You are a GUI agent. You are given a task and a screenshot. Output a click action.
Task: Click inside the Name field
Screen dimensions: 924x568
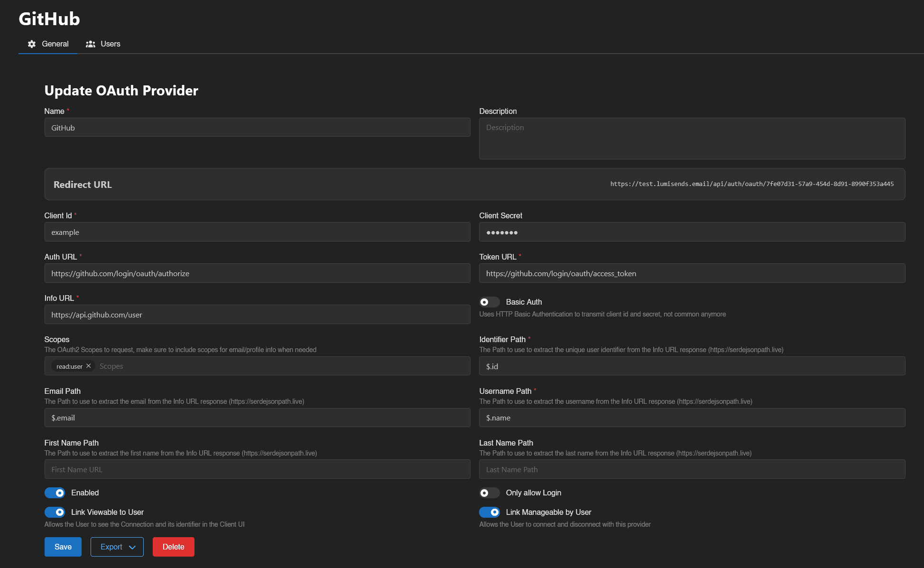point(257,127)
